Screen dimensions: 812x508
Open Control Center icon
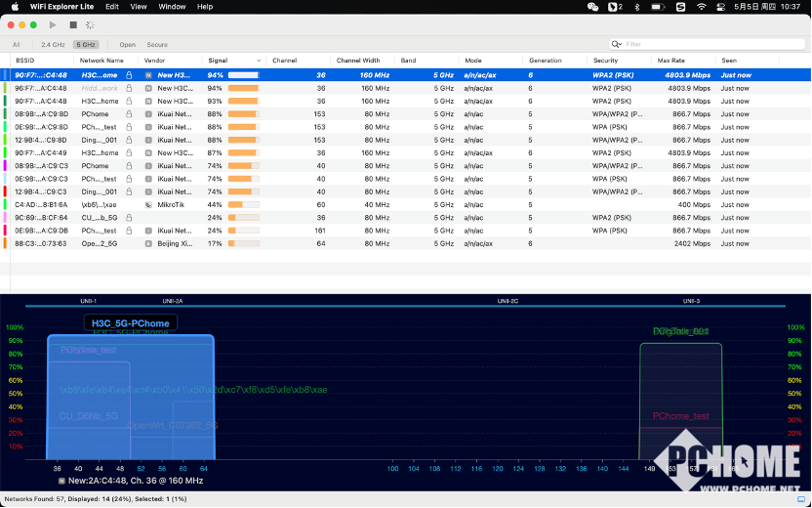[720, 7]
